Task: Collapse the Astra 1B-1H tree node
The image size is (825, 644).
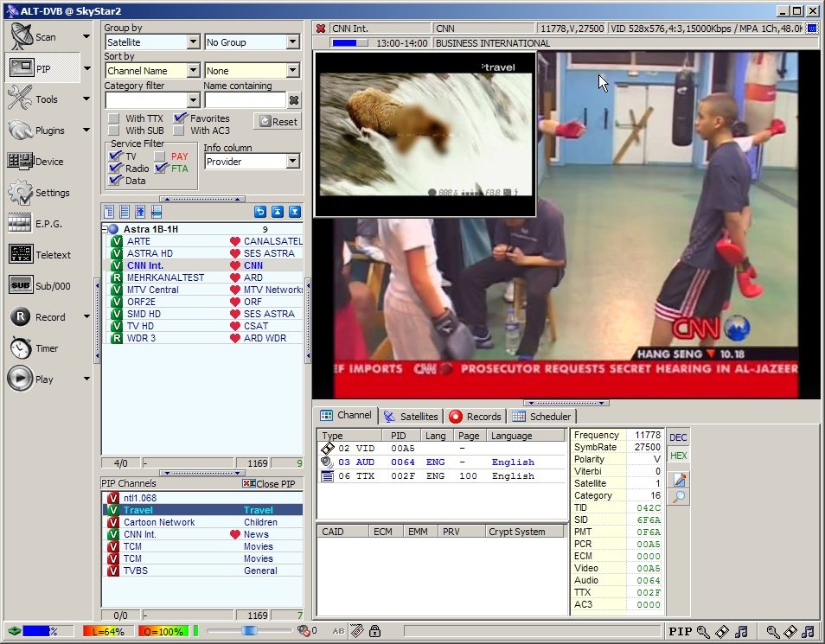Action: 104,229
